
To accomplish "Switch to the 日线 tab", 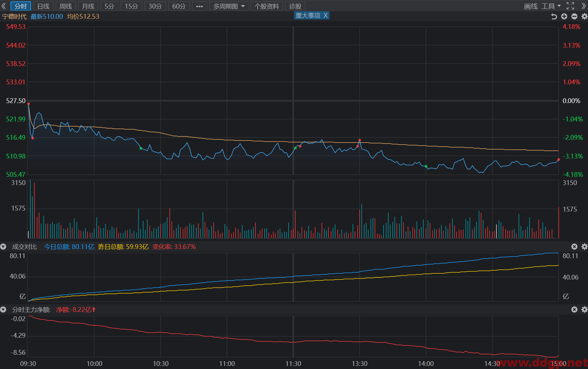I will pyautogui.click(x=43, y=6).
